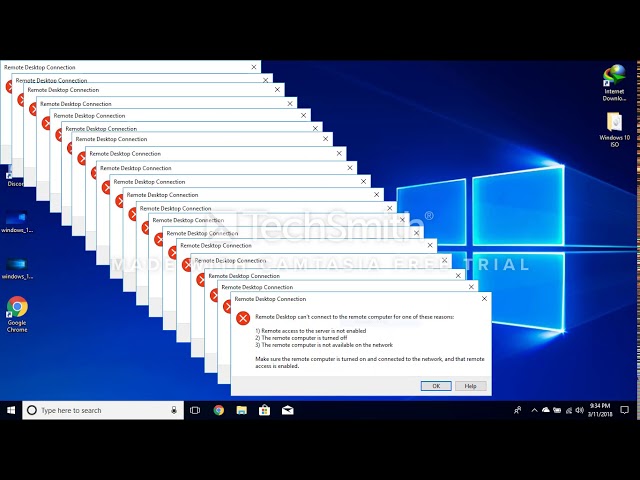Open the People icon in the taskbar

(x=517, y=410)
